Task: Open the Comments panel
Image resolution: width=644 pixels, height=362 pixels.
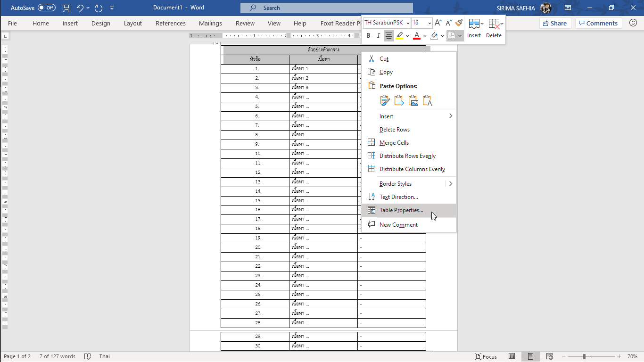Action: pos(598,23)
